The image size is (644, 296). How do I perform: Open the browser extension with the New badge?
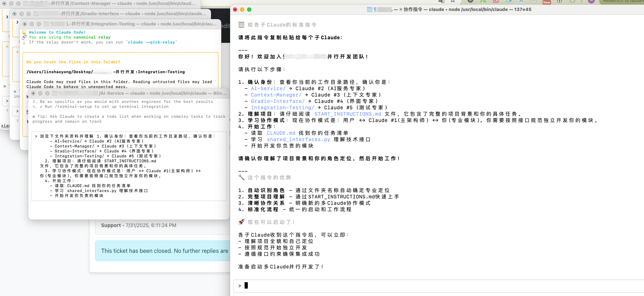[x=546, y=1]
